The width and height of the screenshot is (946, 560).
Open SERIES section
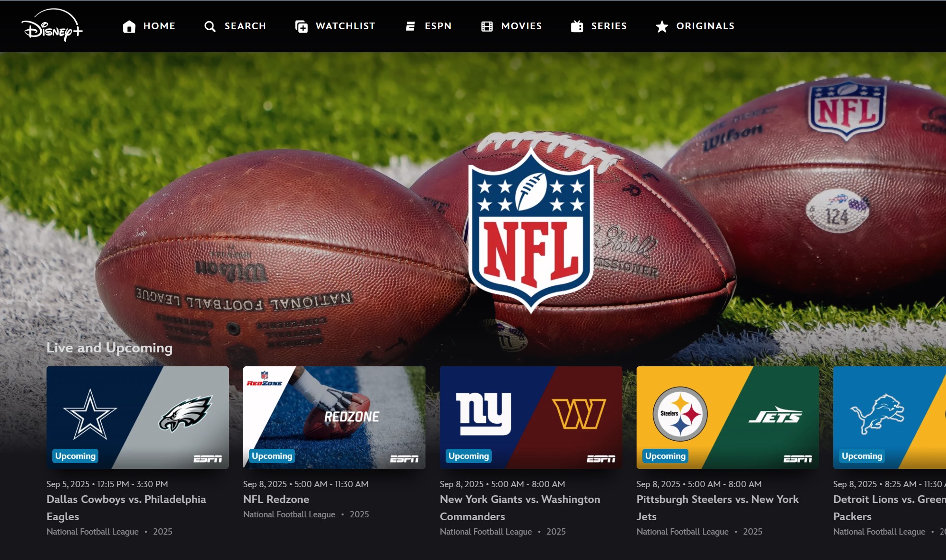[x=609, y=26]
